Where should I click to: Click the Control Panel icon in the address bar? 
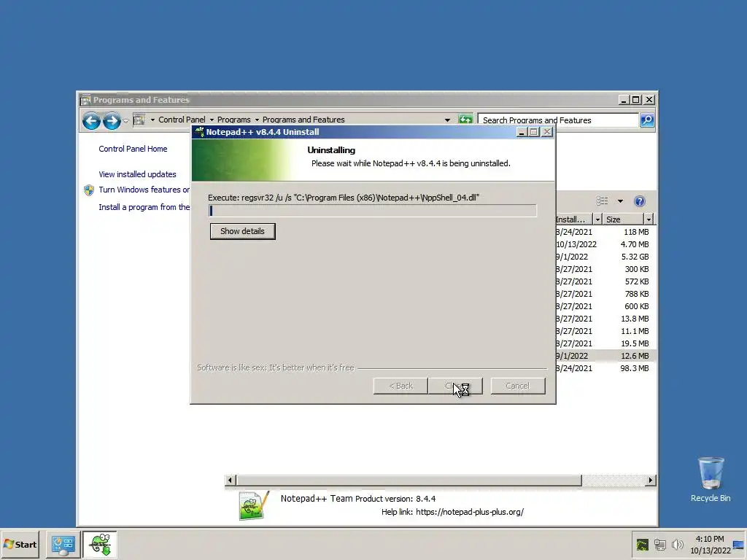tap(139, 120)
